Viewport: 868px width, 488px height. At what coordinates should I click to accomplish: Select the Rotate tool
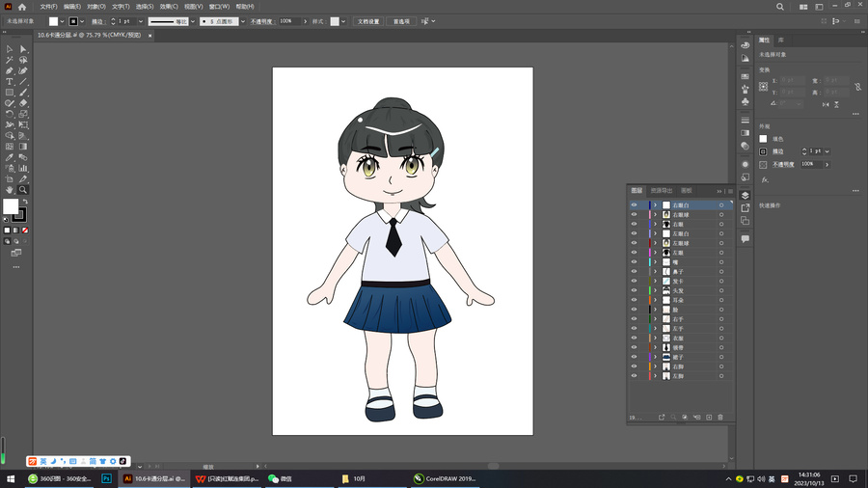click(x=10, y=114)
